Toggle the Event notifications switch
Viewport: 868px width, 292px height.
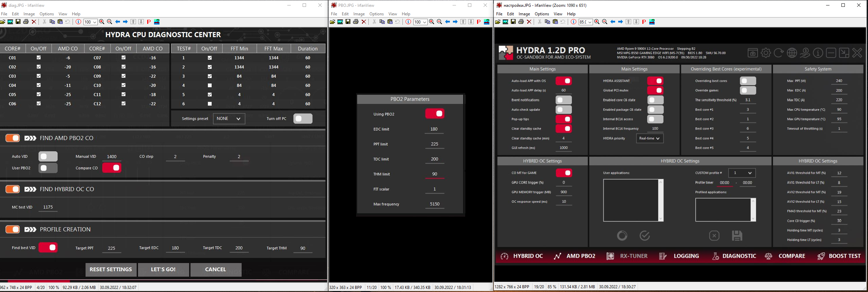[564, 100]
